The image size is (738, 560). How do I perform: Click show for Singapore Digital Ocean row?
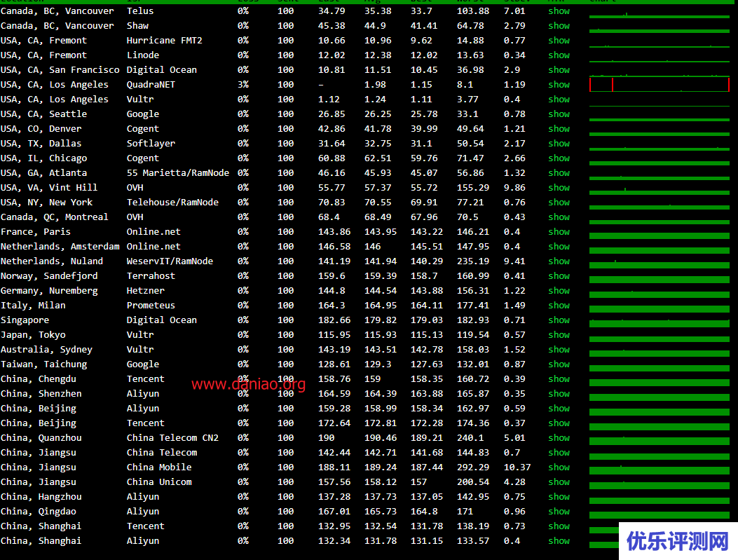559,320
